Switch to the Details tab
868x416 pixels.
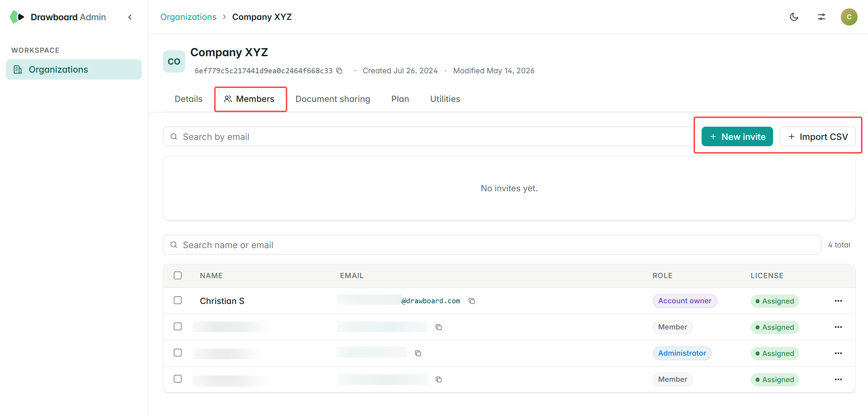point(188,99)
